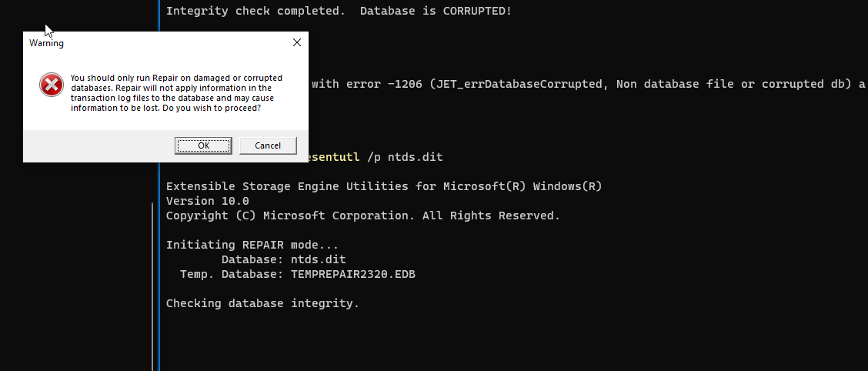Click the Checking database integrity line
The width and height of the screenshot is (868, 371).
[262, 303]
